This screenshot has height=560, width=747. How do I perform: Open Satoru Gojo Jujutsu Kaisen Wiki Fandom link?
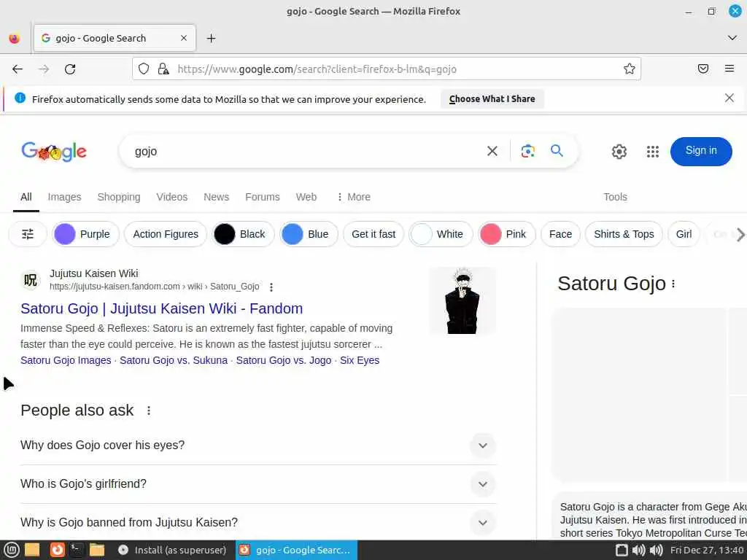[x=161, y=308]
